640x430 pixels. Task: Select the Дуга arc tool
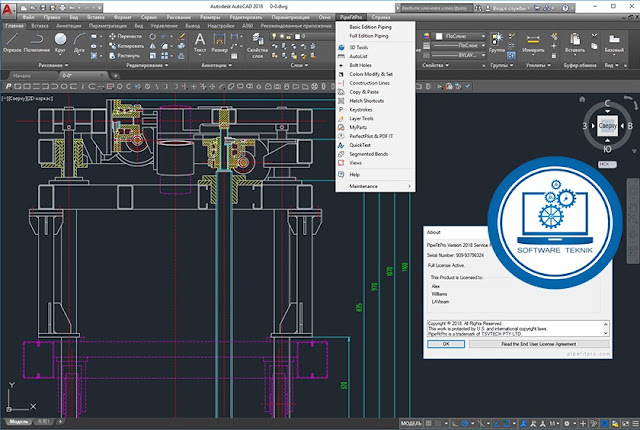pos(79,43)
